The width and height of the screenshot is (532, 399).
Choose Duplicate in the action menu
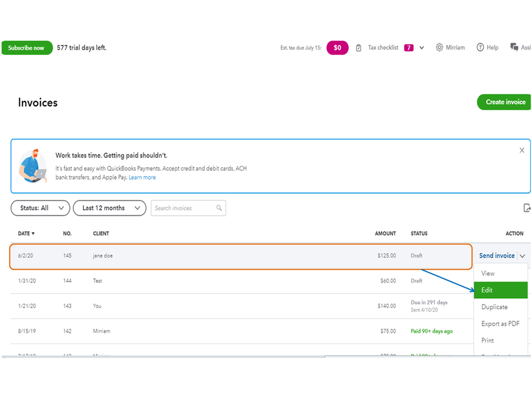click(494, 307)
